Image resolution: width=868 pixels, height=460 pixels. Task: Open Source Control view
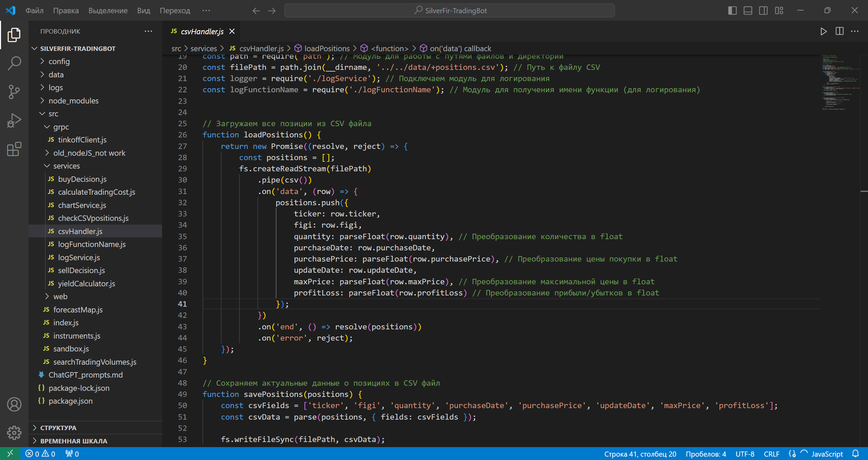14,92
